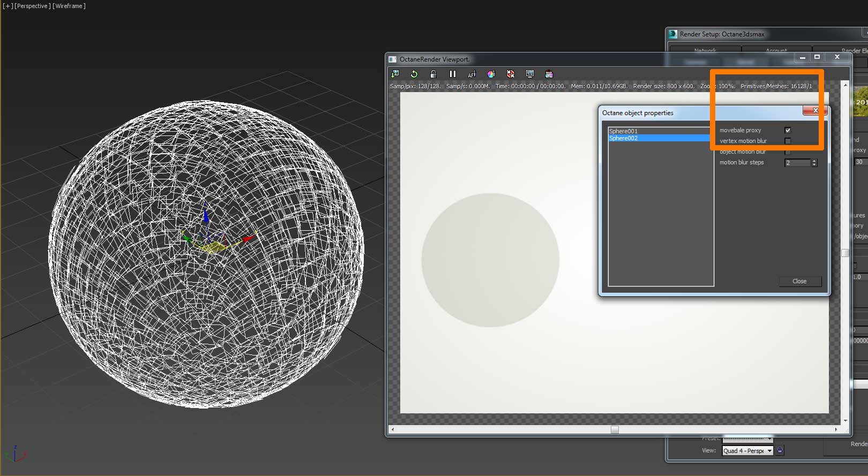This screenshot has height=476, width=868.
Task: Close the Octane object properties dialog with X
Action: (x=815, y=110)
